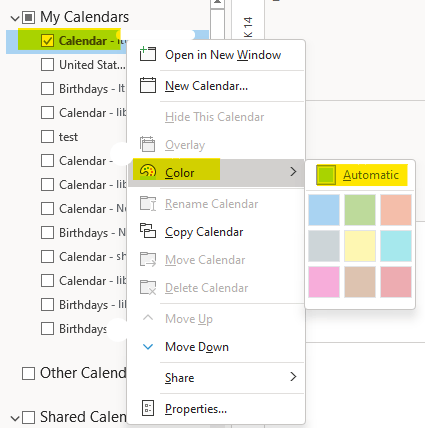The image size is (425, 428).
Task: Toggle the Other Calendars group checkbox
Action: pos(28,373)
